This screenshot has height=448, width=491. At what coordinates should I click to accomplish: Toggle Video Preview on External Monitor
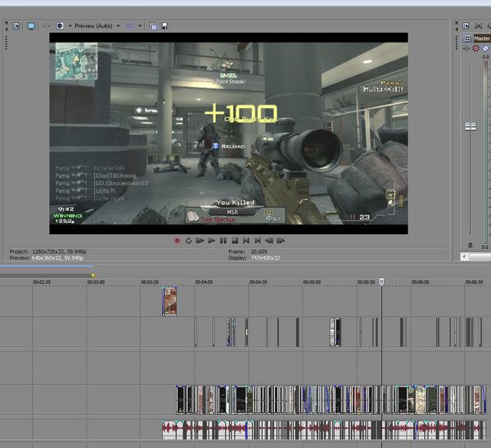31,25
